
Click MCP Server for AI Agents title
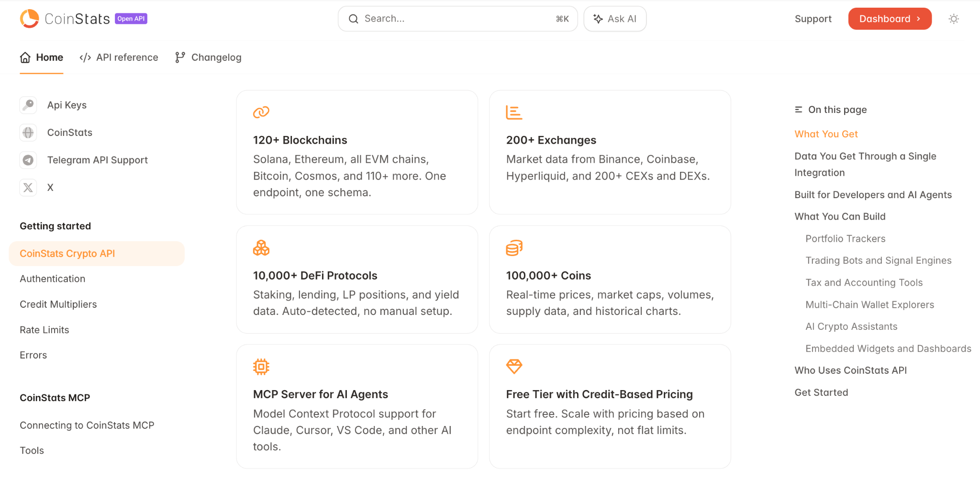(x=321, y=394)
